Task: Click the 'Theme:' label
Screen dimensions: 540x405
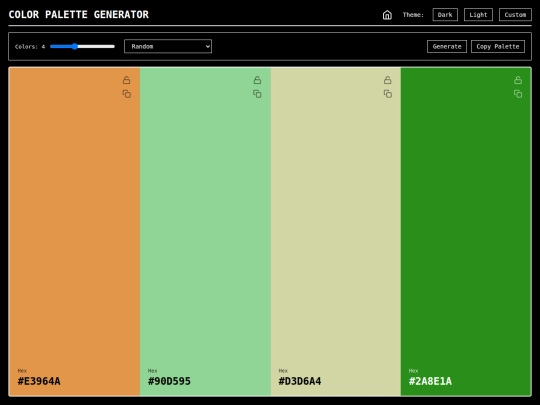Action: (x=413, y=15)
